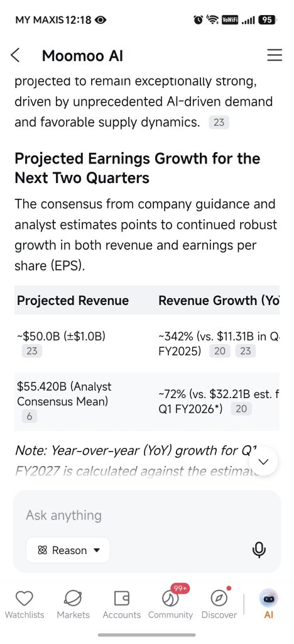This screenshot has width=294, height=644.
Task: Open citation 6 under Analyst Consensus Mean
Action: point(29,416)
